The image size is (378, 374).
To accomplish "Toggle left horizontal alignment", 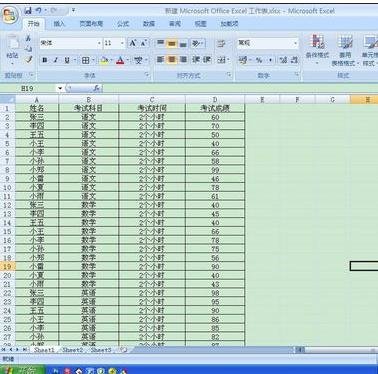I will pyautogui.click(x=161, y=60).
